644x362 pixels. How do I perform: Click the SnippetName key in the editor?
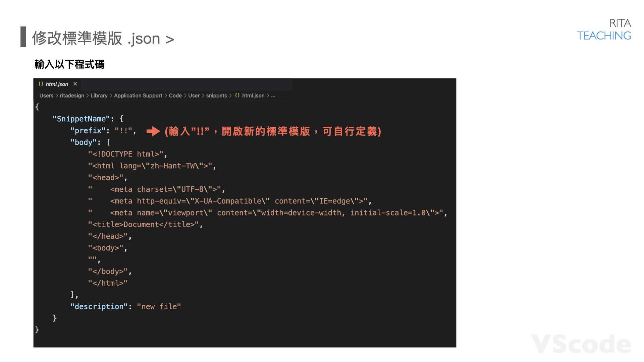pos(80,119)
